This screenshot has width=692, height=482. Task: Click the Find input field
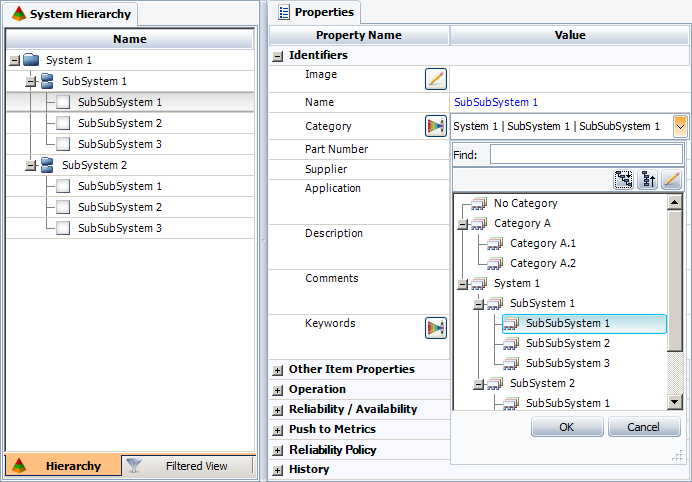[x=586, y=155]
